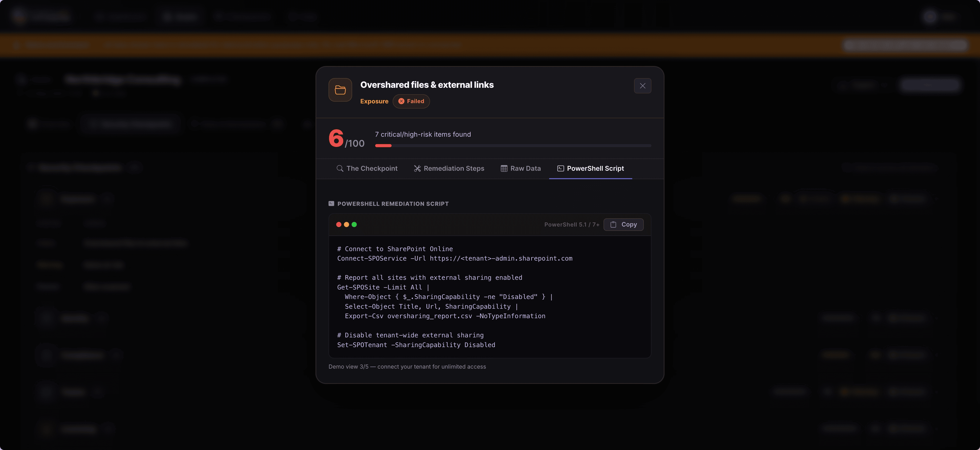980x450 pixels.
Task: Close the Overshared files dialog with X
Action: 642,86
